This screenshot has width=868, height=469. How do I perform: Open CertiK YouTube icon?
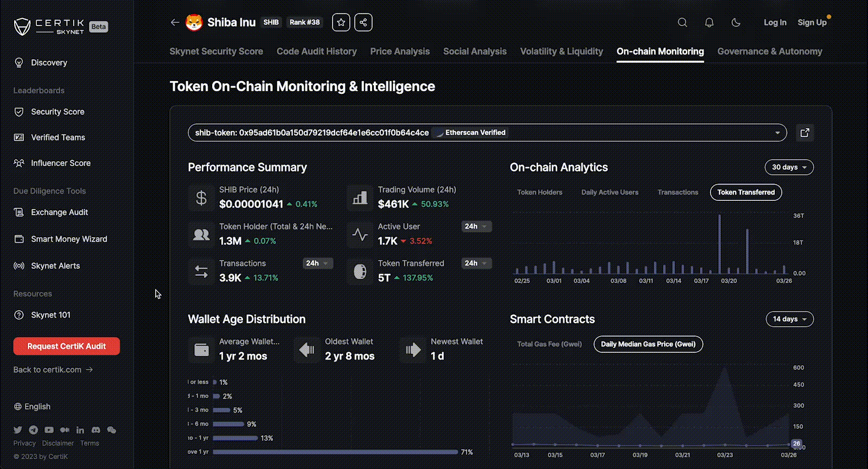click(x=49, y=430)
